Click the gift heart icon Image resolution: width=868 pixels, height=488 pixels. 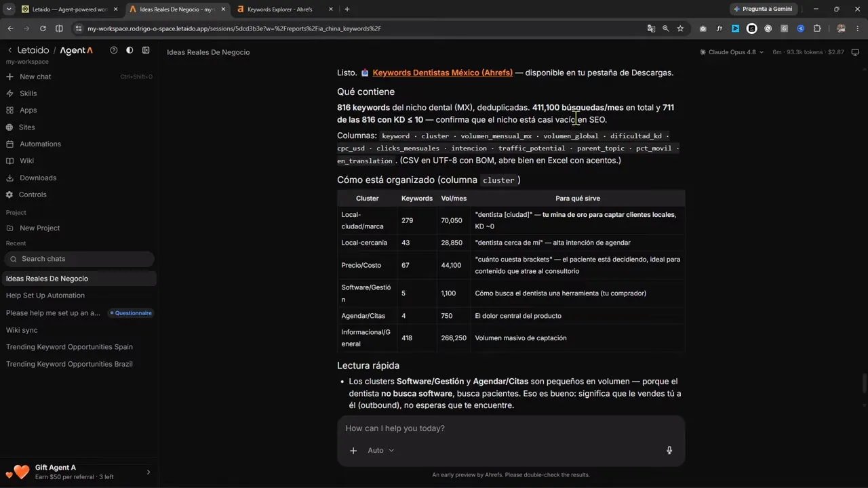click(18, 472)
